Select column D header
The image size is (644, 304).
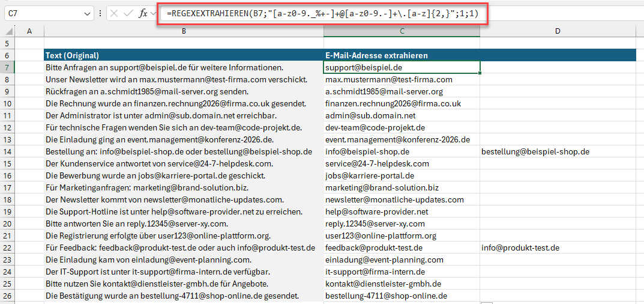pos(558,31)
